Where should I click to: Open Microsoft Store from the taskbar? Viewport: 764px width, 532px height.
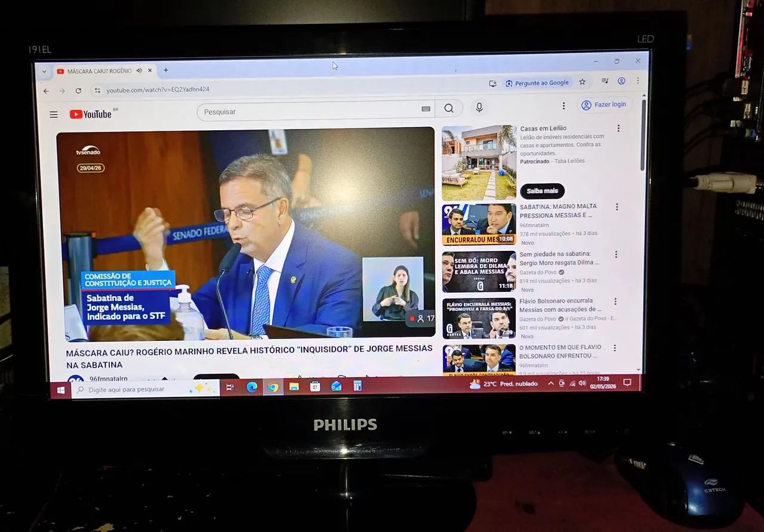[x=315, y=386]
